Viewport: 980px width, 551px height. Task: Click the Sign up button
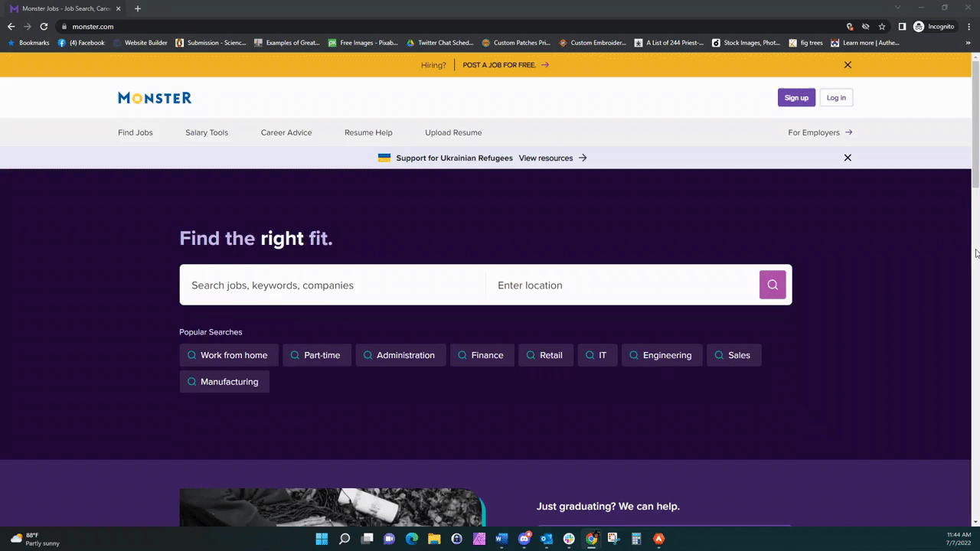click(x=796, y=97)
